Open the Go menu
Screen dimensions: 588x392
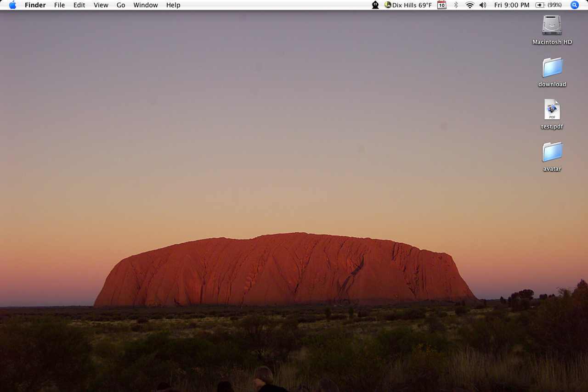tap(121, 5)
